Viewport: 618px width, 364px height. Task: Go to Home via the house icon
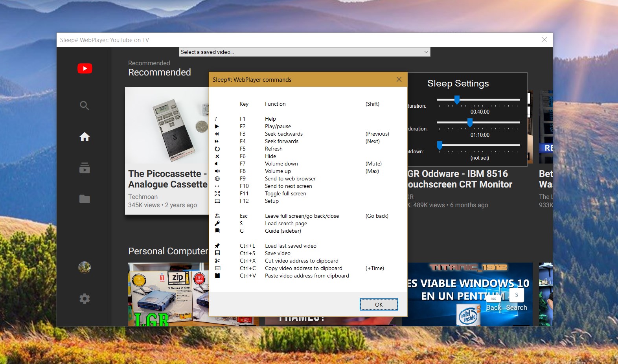(85, 137)
